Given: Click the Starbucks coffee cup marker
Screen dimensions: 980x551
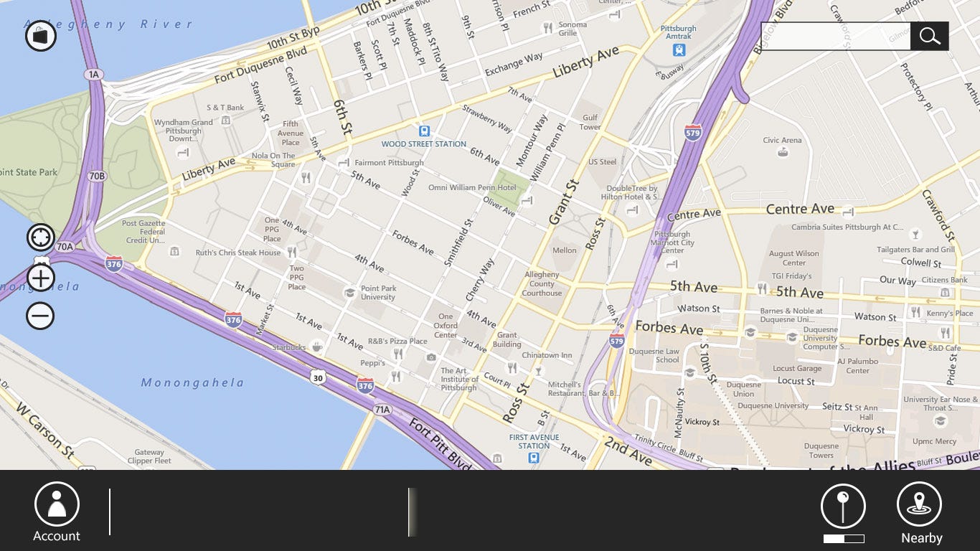Looking at the screenshot, I should coord(316,347).
